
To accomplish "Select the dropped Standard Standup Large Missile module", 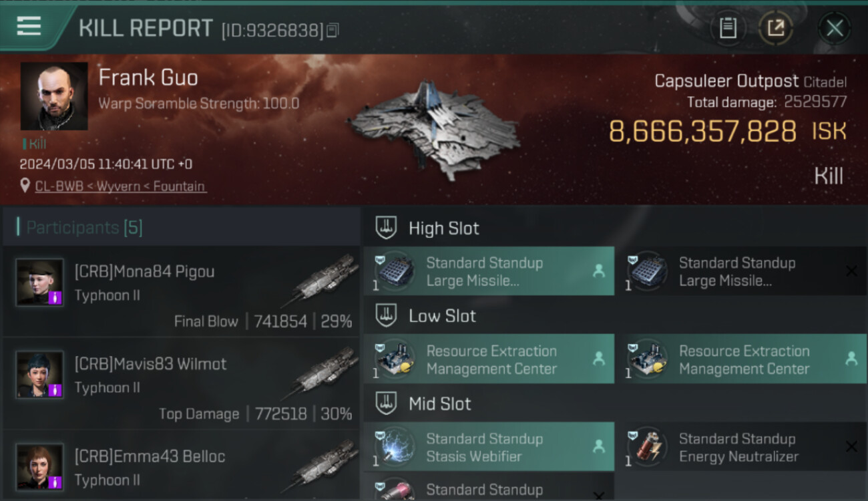I will click(489, 271).
